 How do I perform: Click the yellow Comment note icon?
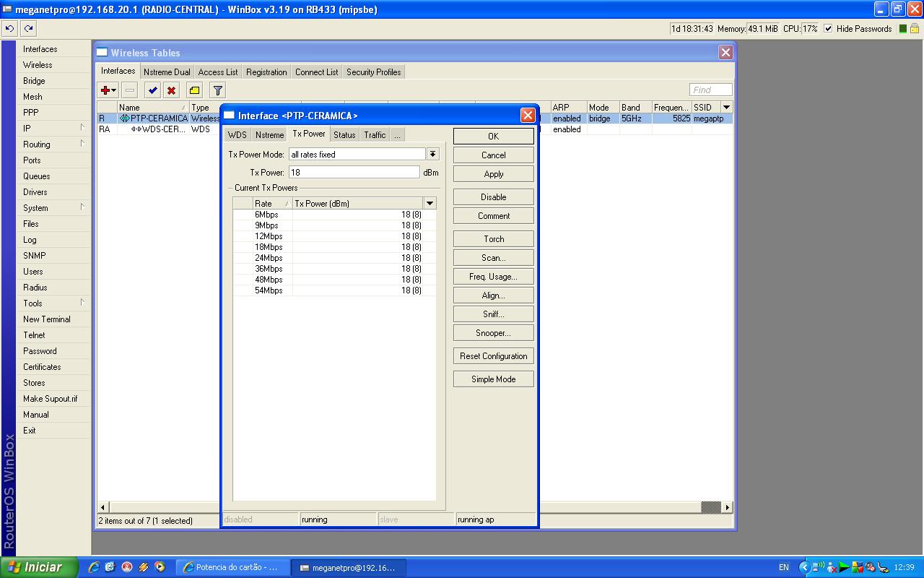pos(194,90)
